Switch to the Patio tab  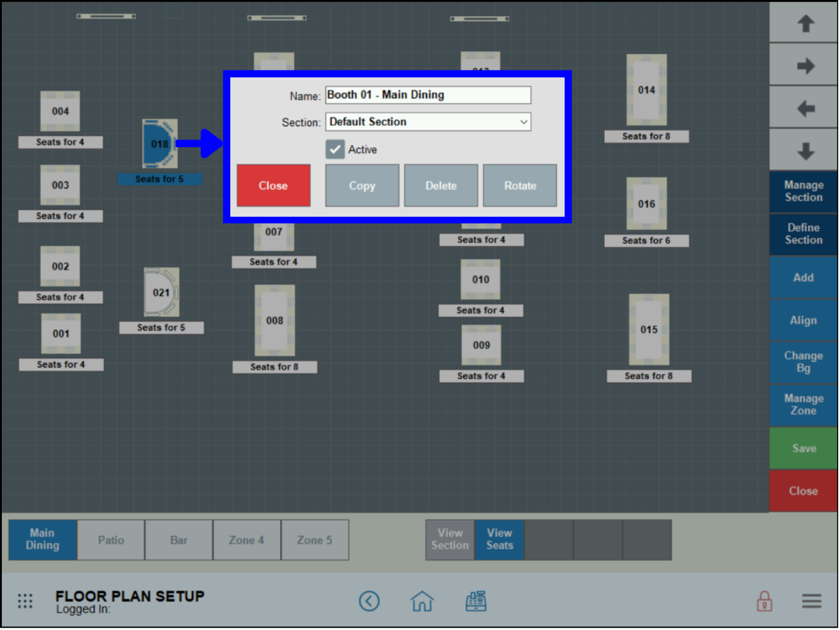click(x=110, y=540)
